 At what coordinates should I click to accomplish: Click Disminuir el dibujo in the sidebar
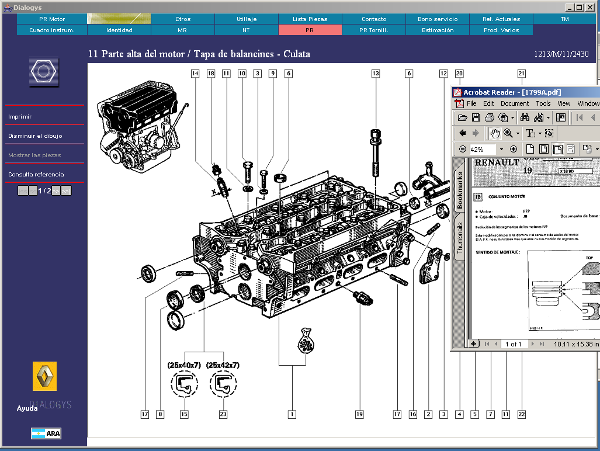pos(35,136)
